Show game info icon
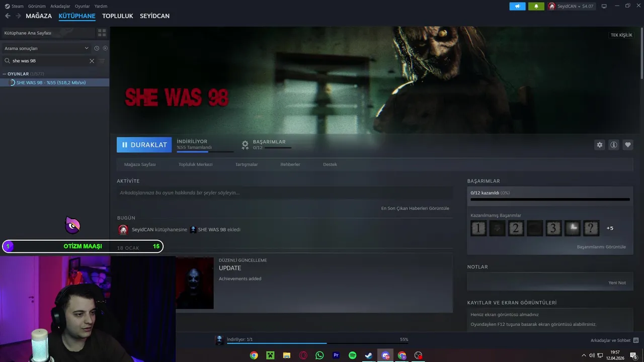This screenshot has height=362, width=644. point(614,145)
